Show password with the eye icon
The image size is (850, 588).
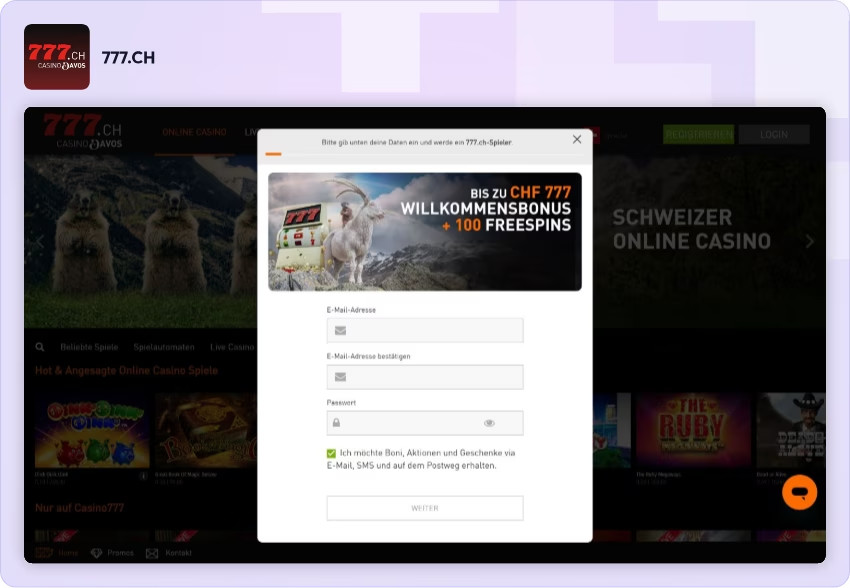point(489,423)
